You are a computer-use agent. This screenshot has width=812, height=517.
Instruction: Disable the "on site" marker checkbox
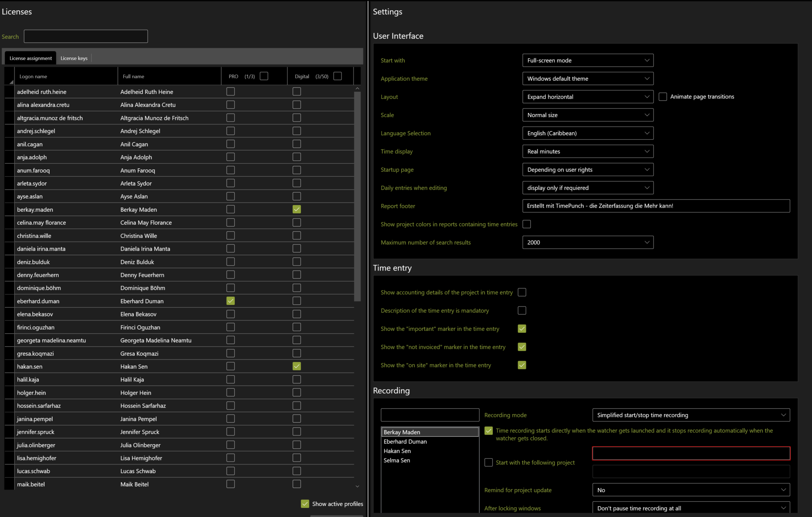coord(522,365)
